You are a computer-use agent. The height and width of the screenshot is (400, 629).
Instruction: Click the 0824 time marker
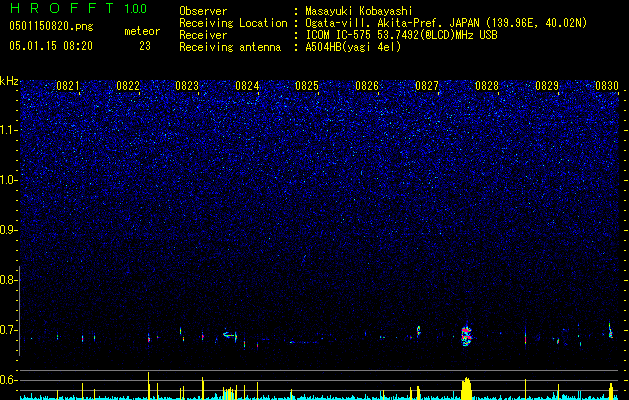[x=247, y=86]
